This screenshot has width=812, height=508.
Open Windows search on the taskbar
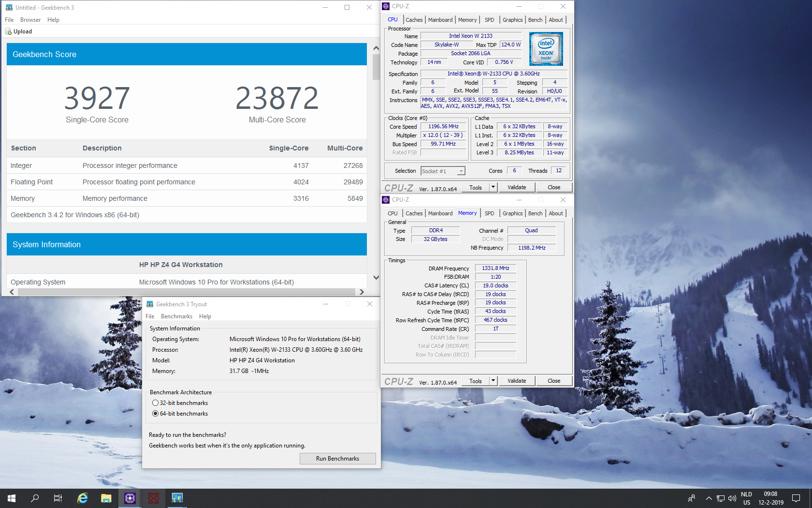35,498
